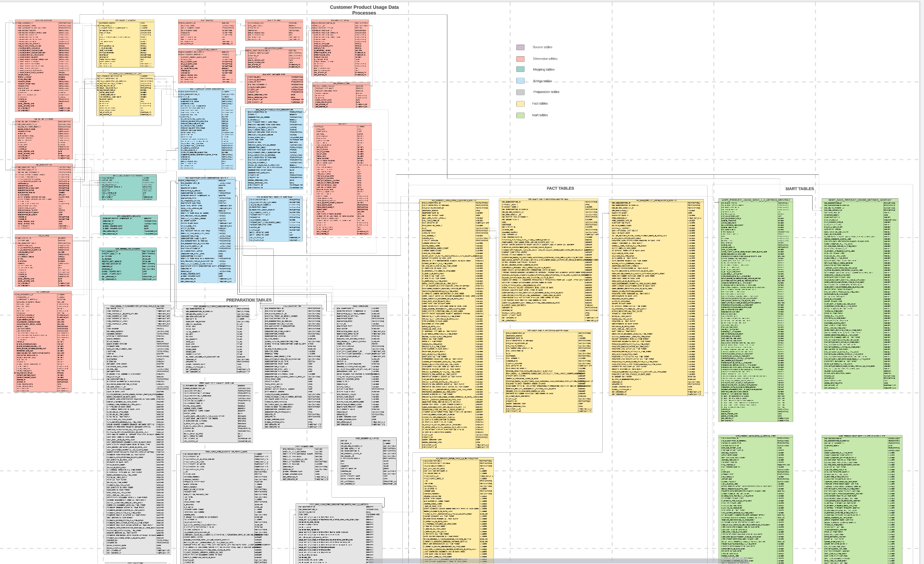This screenshot has width=924, height=564.
Task: Select the 'Source tables' legend label
Action: [542, 47]
